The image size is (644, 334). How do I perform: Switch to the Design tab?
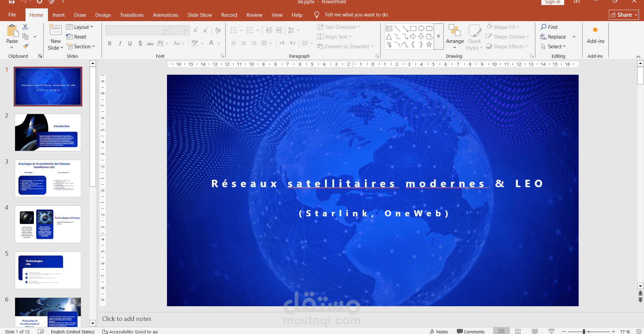coord(103,15)
